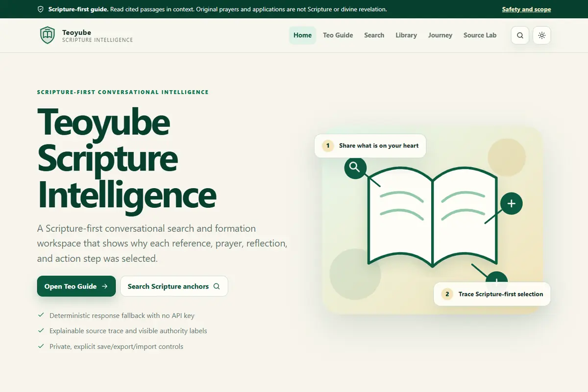
Task: Click the Teoyube brand name in header
Action: tap(76, 32)
